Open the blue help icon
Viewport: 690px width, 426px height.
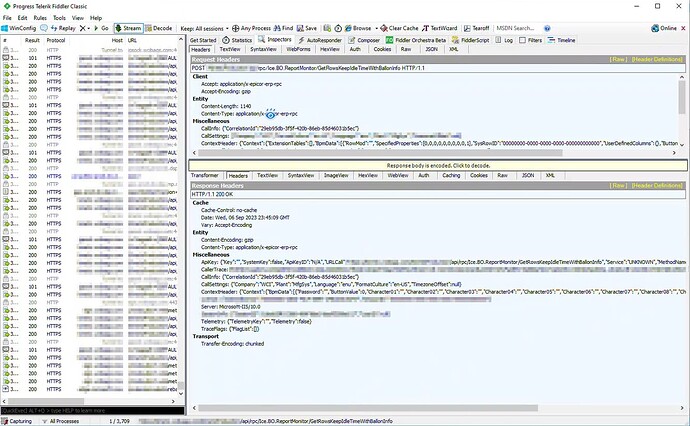[547, 28]
